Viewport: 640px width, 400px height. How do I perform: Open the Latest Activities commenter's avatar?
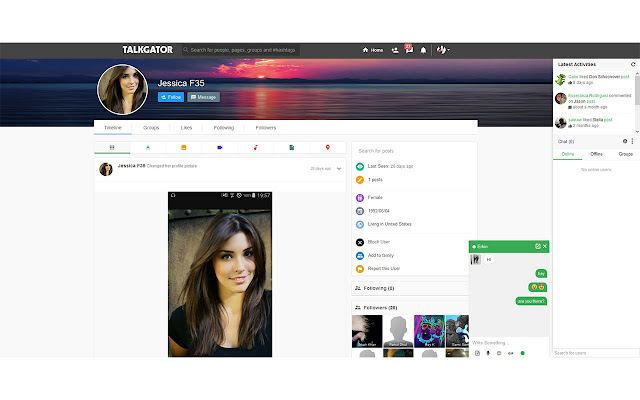(561, 98)
